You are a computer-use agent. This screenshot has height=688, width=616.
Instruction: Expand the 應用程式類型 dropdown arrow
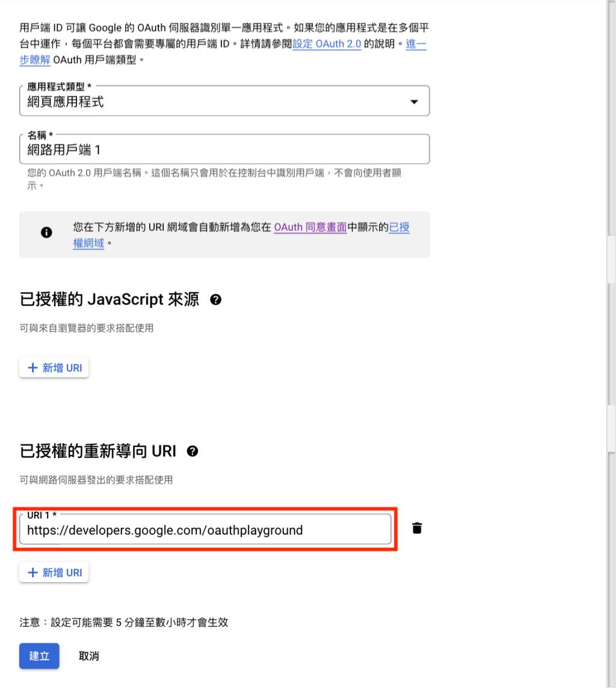pos(414,102)
